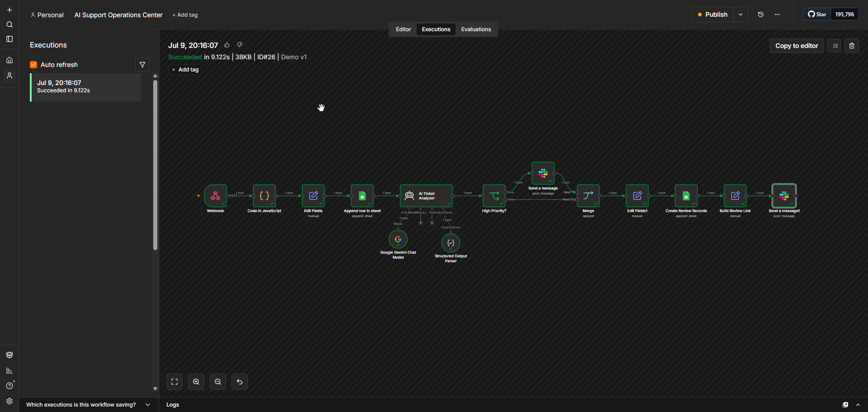Click the plus icon in the left sidebar
This screenshot has height=412, width=868.
point(9,10)
